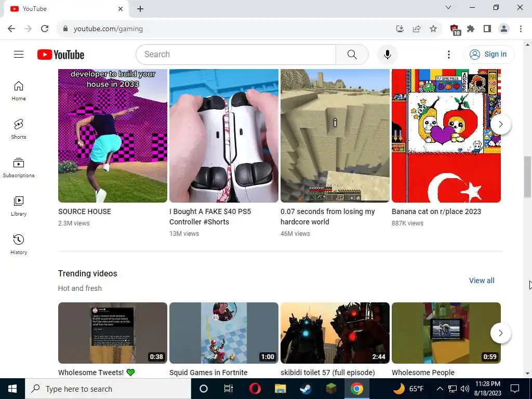
Task: Open the tab search dropdown arrow
Action: 448,7
